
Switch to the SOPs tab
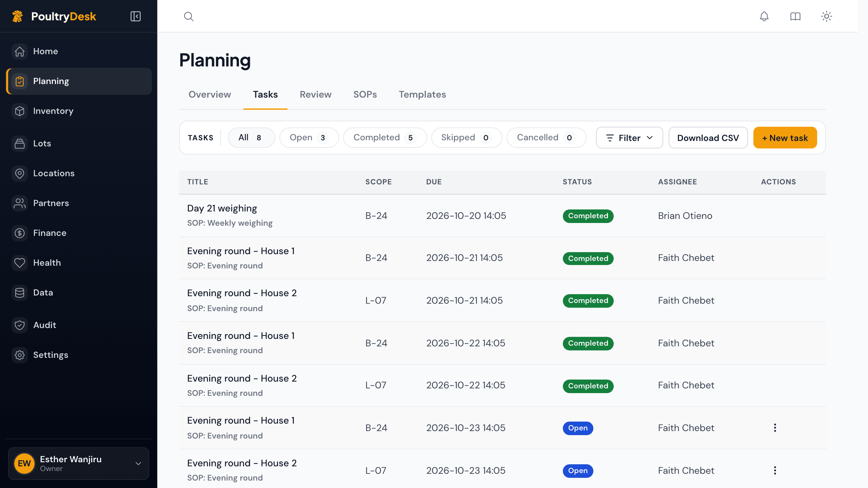tap(365, 95)
